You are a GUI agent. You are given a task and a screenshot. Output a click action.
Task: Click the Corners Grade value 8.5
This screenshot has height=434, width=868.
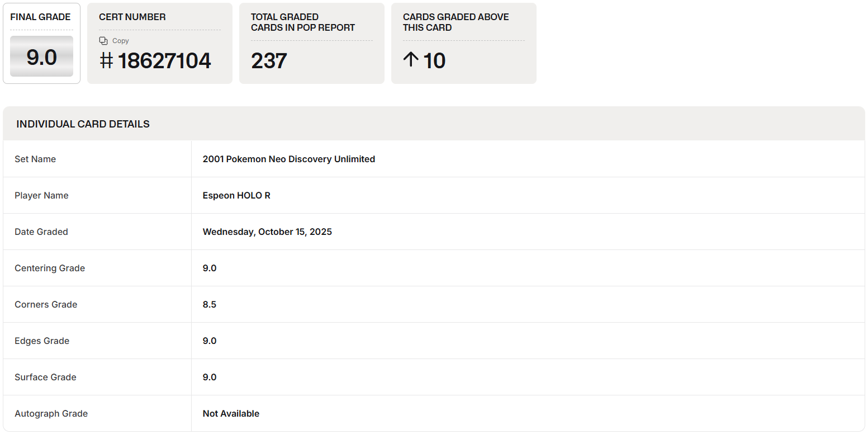[x=210, y=305]
